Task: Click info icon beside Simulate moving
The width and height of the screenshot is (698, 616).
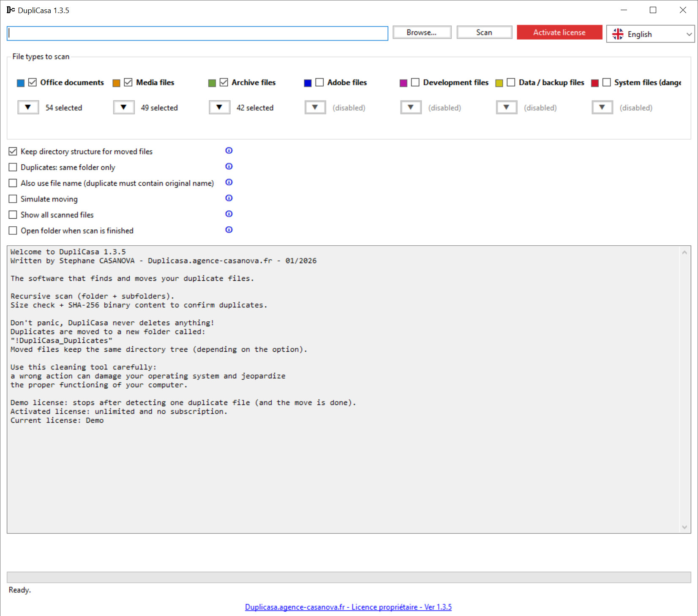Action: pos(229,198)
